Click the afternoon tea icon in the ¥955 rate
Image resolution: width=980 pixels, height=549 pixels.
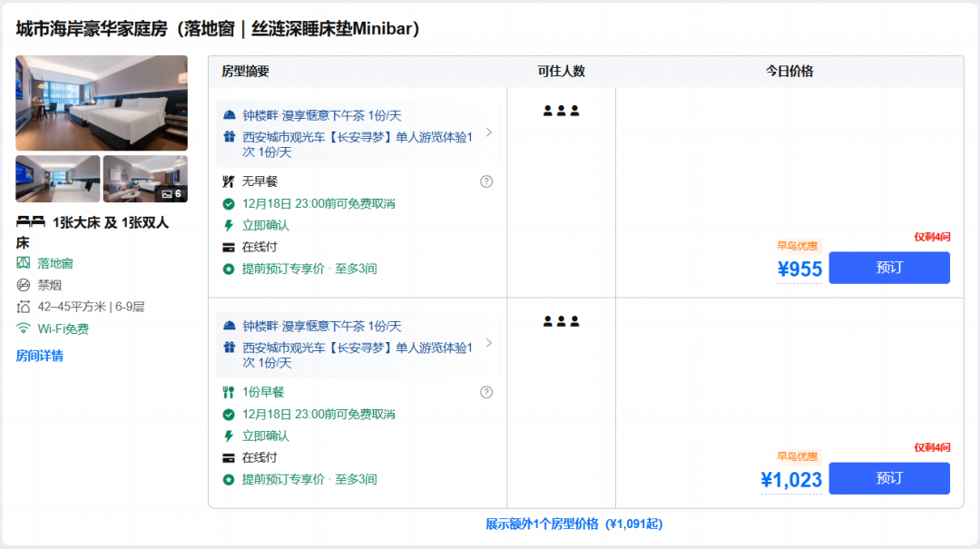click(230, 115)
